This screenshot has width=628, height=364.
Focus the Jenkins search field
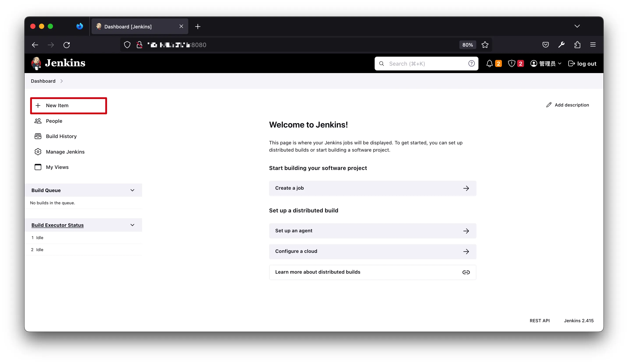click(426, 63)
